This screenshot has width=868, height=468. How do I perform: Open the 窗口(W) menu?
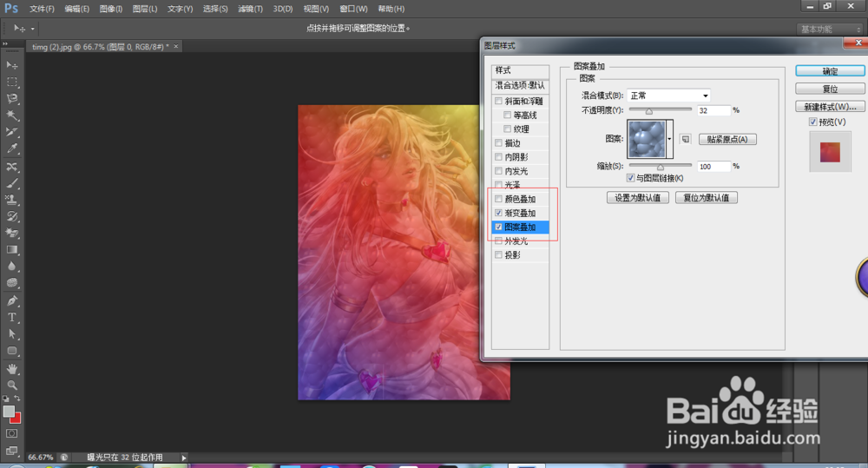353,9
